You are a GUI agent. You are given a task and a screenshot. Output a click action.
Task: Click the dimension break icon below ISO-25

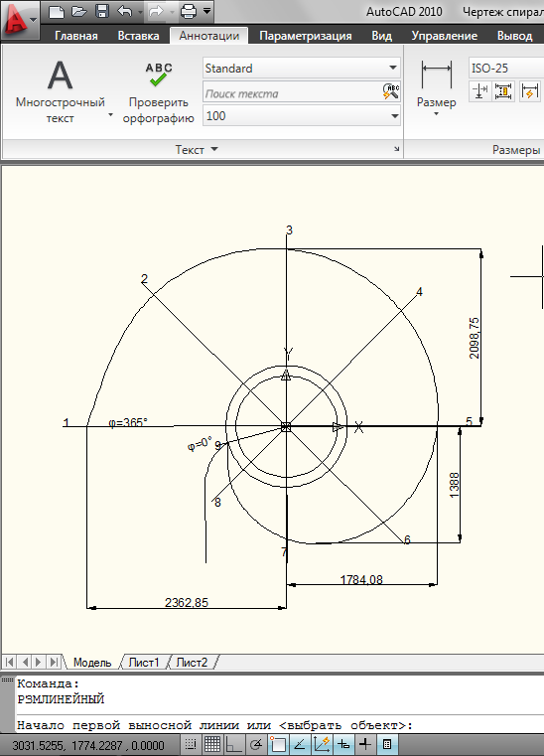click(x=478, y=90)
